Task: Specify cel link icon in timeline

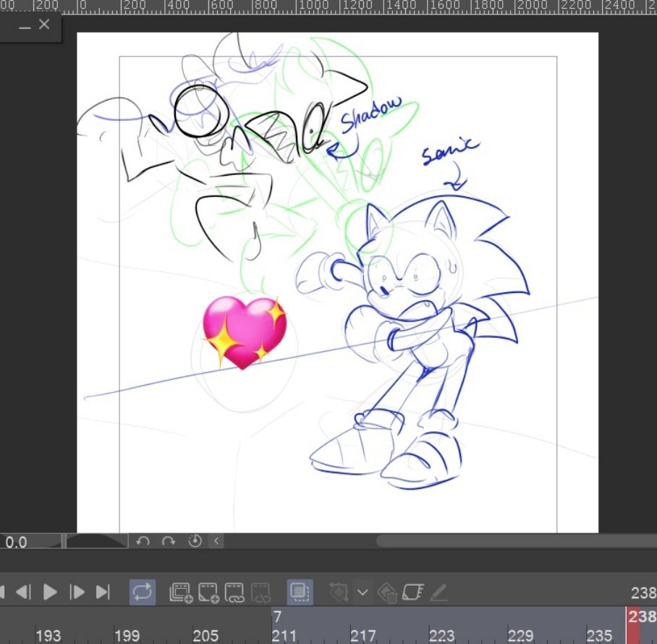Action: click(x=234, y=593)
